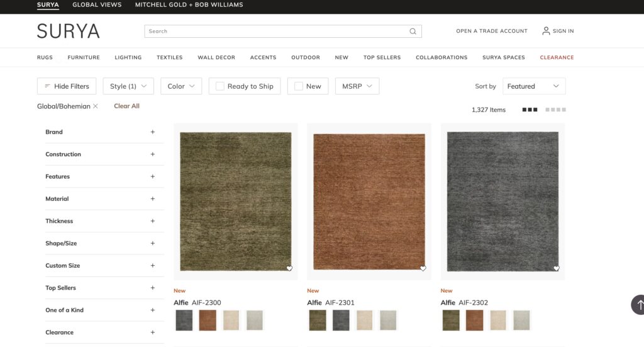Select rust swatch under Alfie AIF-2302
The width and height of the screenshot is (644, 347).
coord(474,321)
